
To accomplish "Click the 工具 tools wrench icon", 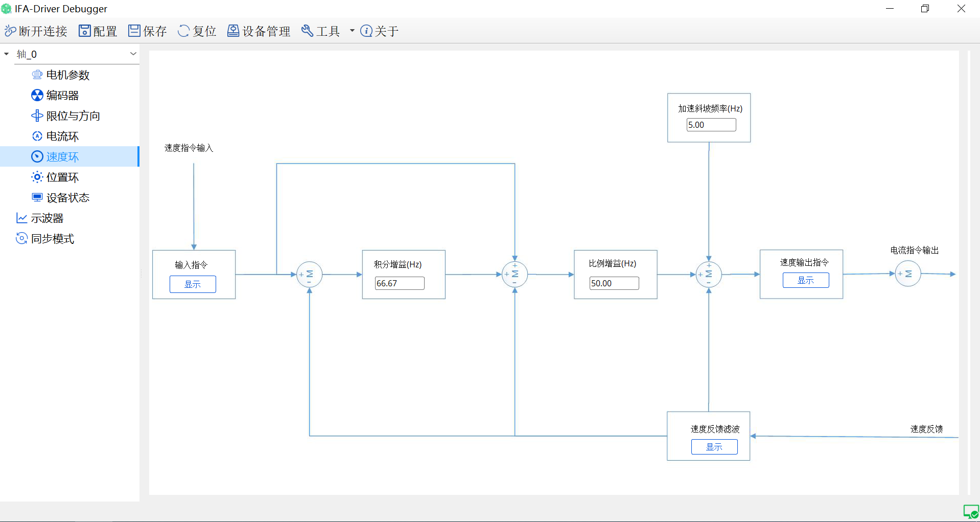I will (x=307, y=31).
